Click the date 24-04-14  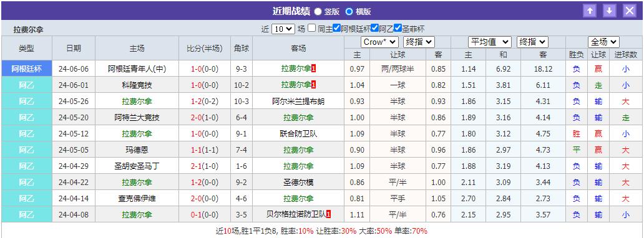(74, 199)
